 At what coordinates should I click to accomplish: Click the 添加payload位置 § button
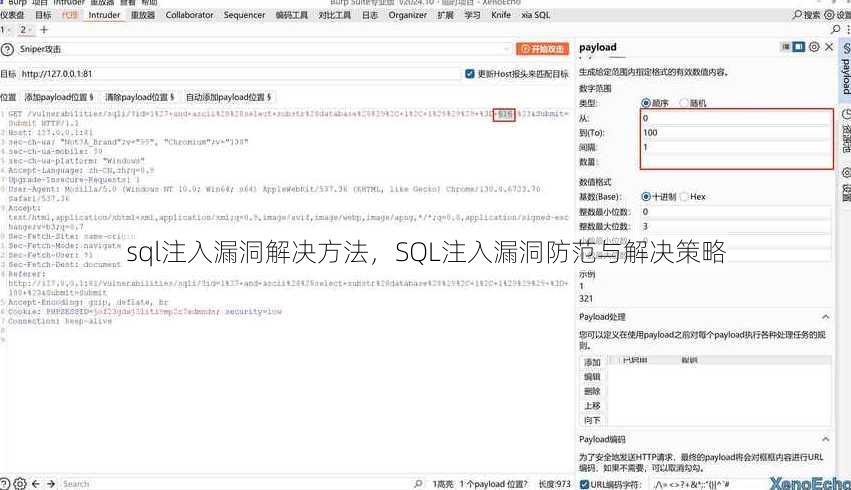coord(59,97)
